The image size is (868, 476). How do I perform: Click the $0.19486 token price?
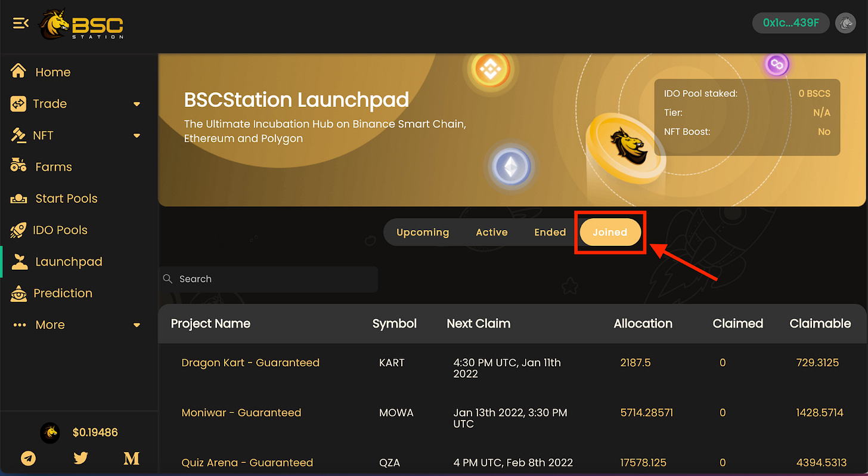95,432
